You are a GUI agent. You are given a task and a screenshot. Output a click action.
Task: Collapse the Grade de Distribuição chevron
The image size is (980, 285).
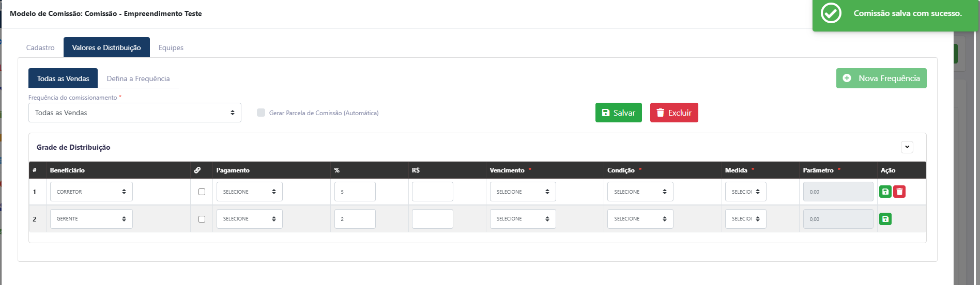click(907, 147)
